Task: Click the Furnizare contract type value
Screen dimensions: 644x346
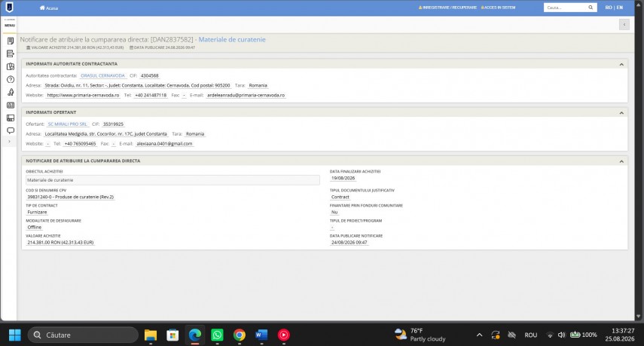Action: (37, 212)
